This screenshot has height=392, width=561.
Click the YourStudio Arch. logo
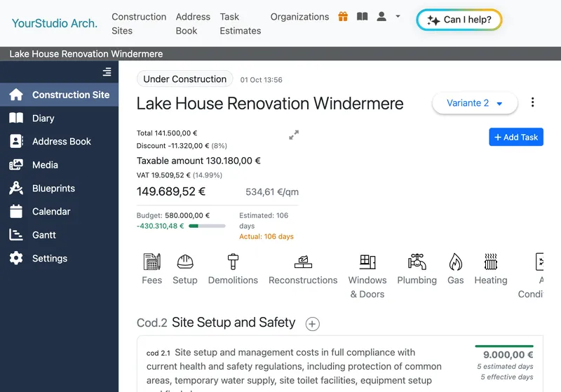[55, 23]
